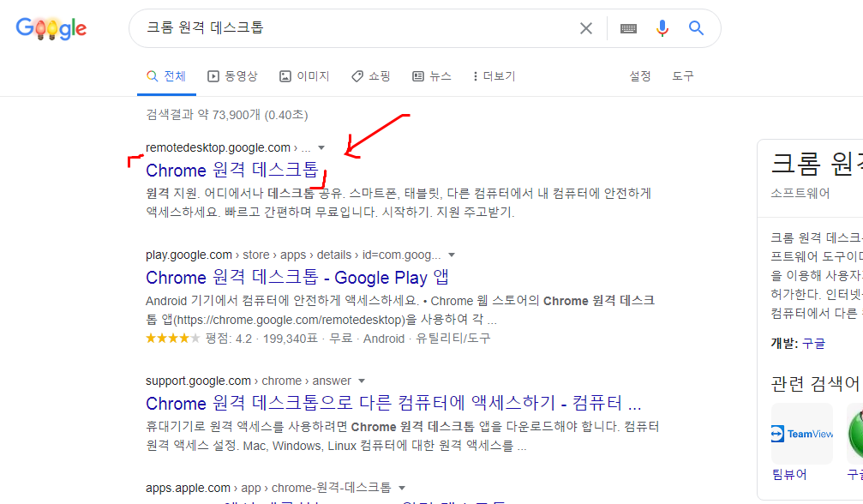Screen dimensions: 863x504
Task: Switch to the 이미지 tab
Action: pyautogui.click(x=304, y=76)
